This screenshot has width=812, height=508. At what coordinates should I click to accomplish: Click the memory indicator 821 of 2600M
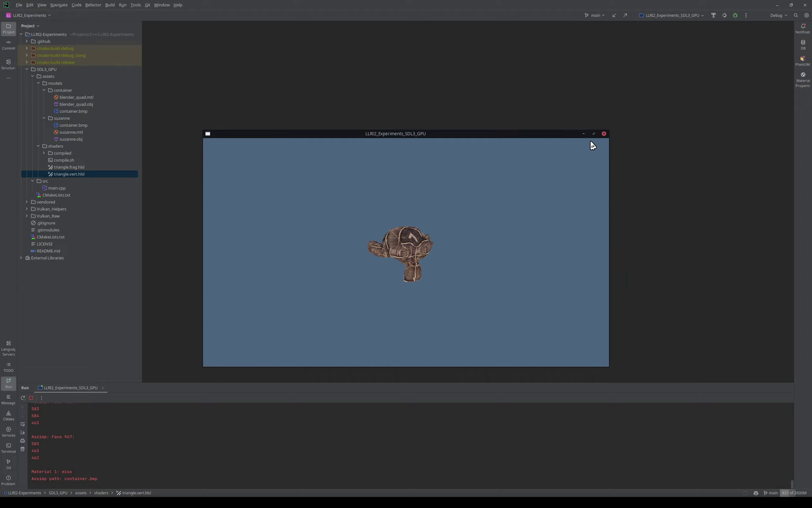pyautogui.click(x=794, y=493)
